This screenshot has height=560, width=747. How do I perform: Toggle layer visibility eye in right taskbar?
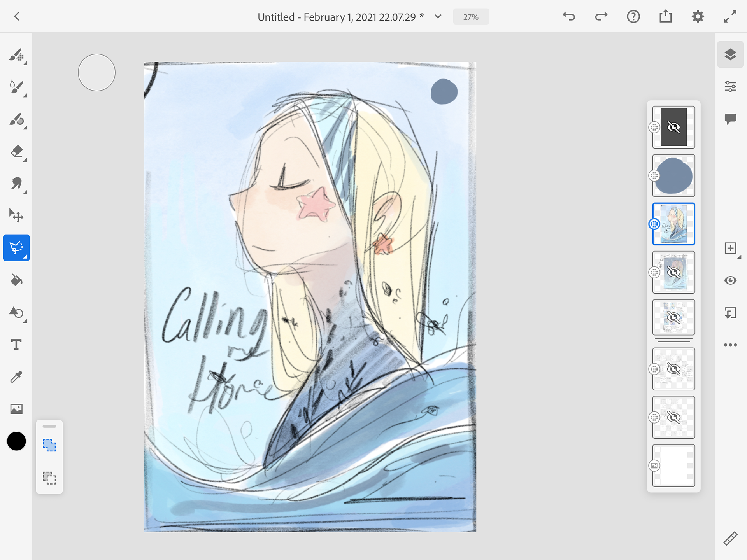(730, 280)
